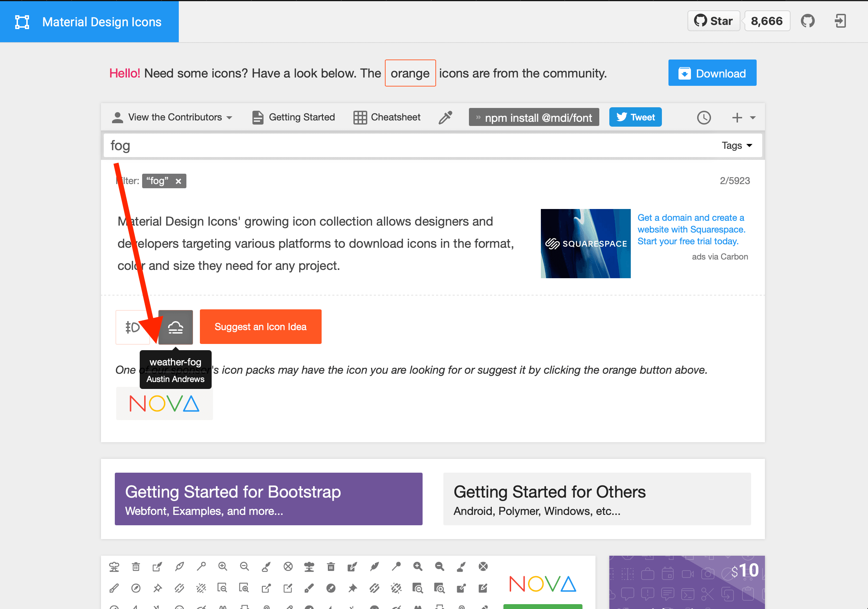Click the blue Download button
Screen dimensions: 868x609
click(x=712, y=73)
